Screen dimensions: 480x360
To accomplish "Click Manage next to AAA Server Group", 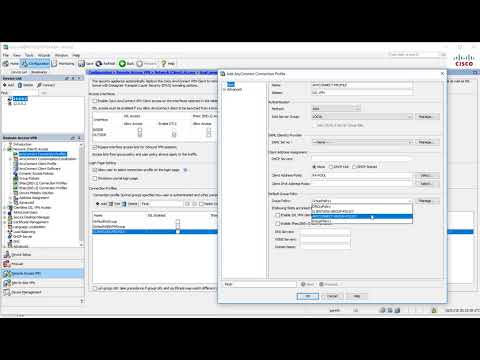I will coord(427,117).
